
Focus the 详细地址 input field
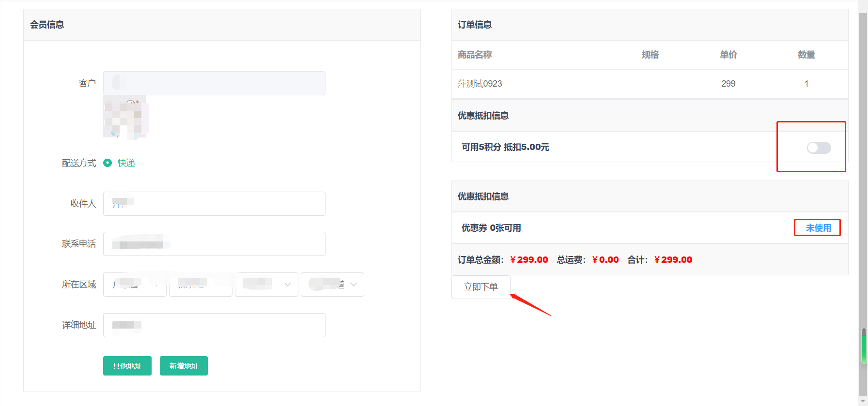(x=214, y=325)
